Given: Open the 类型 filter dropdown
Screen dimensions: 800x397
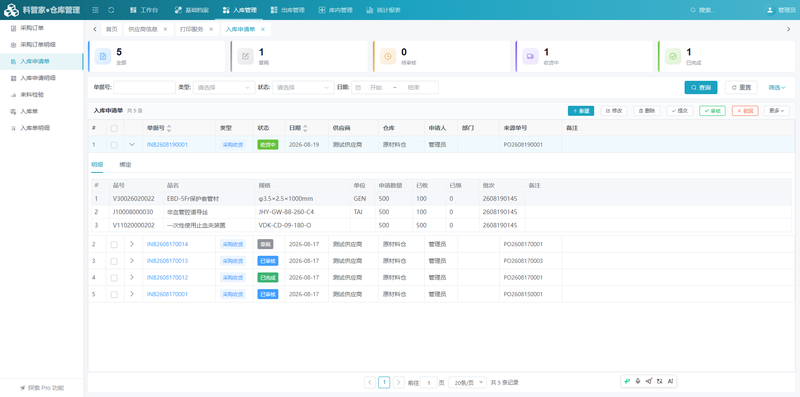Looking at the screenshot, I should [223, 88].
